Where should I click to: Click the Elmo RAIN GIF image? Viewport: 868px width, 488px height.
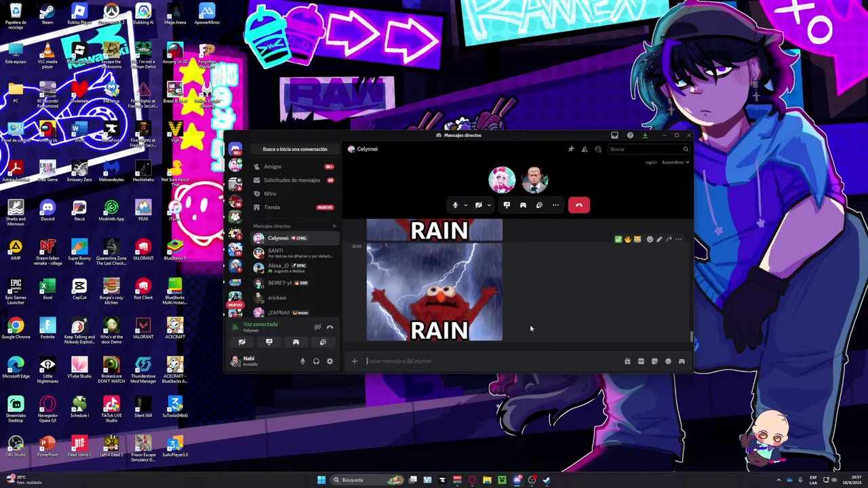pyautogui.click(x=435, y=292)
